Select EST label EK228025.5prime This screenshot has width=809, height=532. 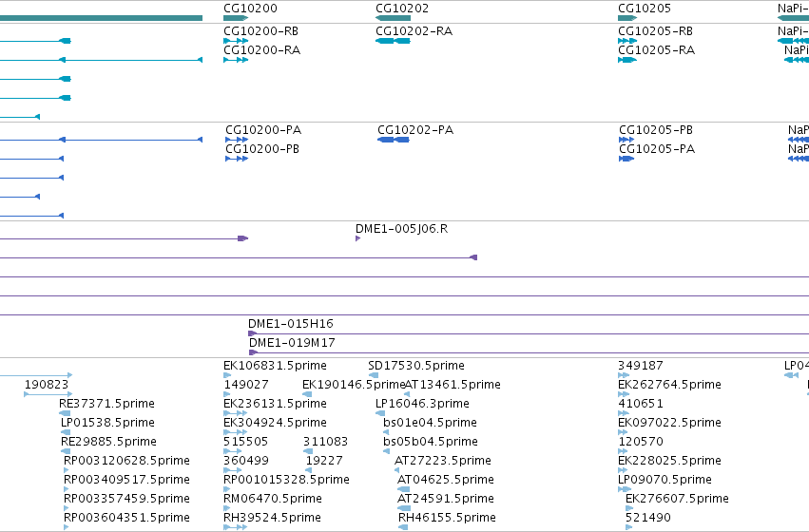(x=669, y=461)
